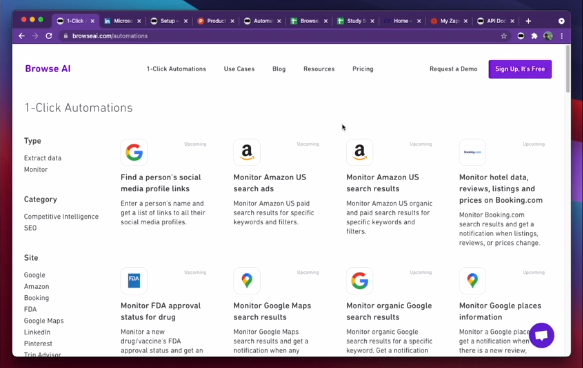The height and width of the screenshot is (368, 583).
Task: Open the Chrome profile avatar
Action: pyautogui.click(x=548, y=36)
